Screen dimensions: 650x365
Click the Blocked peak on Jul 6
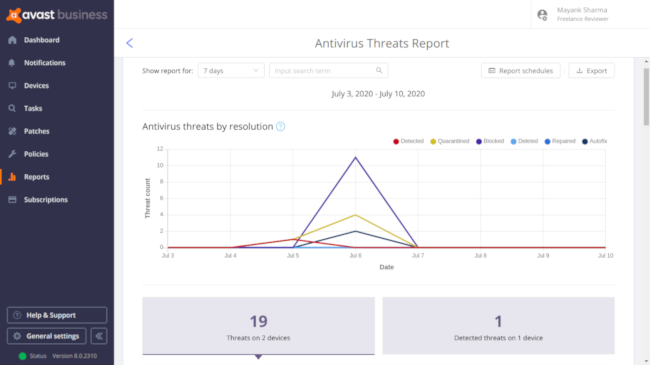tap(355, 158)
